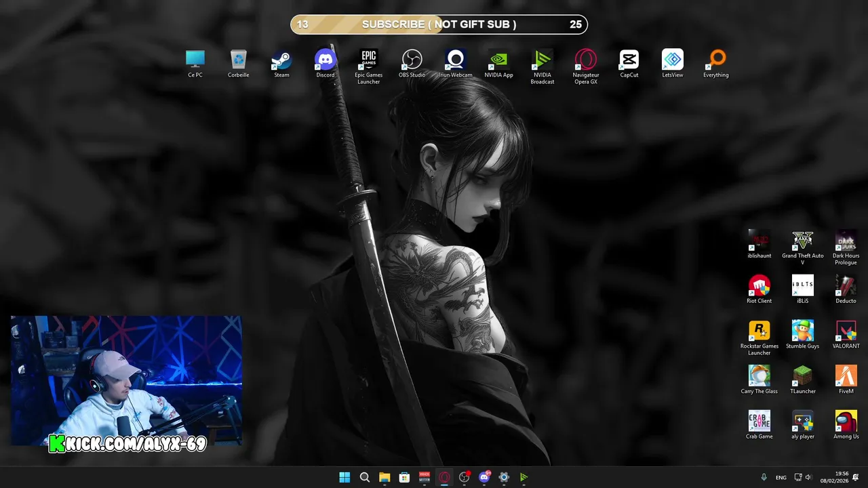
Task: Open the NVIDIA App shortcut
Action: (x=499, y=64)
